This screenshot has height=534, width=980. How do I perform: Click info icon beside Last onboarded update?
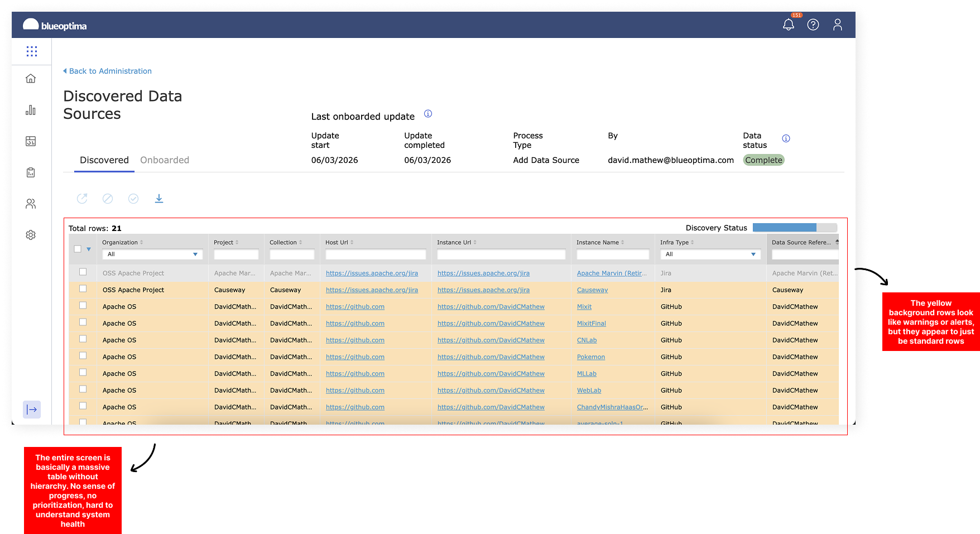pos(428,114)
